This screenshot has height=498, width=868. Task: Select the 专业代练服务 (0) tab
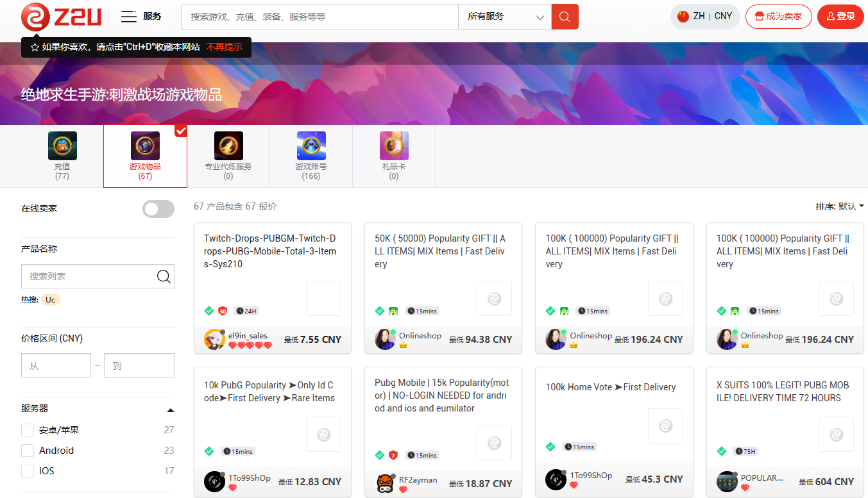click(228, 156)
